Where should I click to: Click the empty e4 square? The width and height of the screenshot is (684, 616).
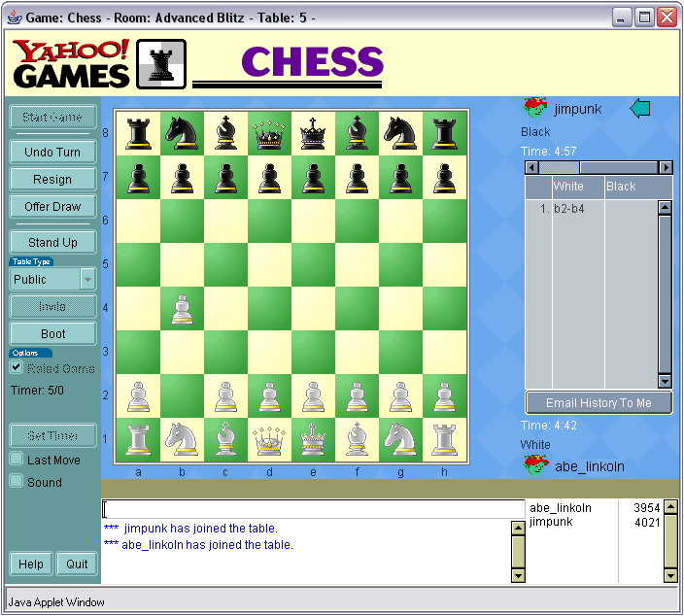coord(313,308)
